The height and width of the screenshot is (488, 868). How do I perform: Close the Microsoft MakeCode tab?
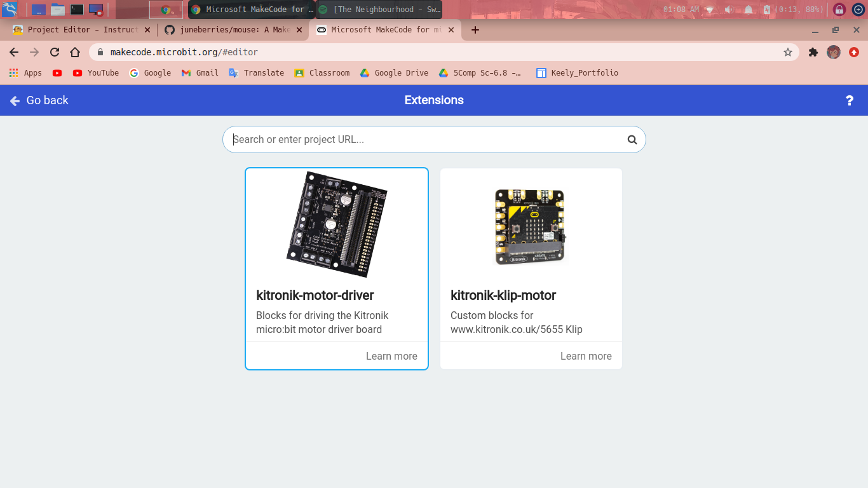coord(451,30)
